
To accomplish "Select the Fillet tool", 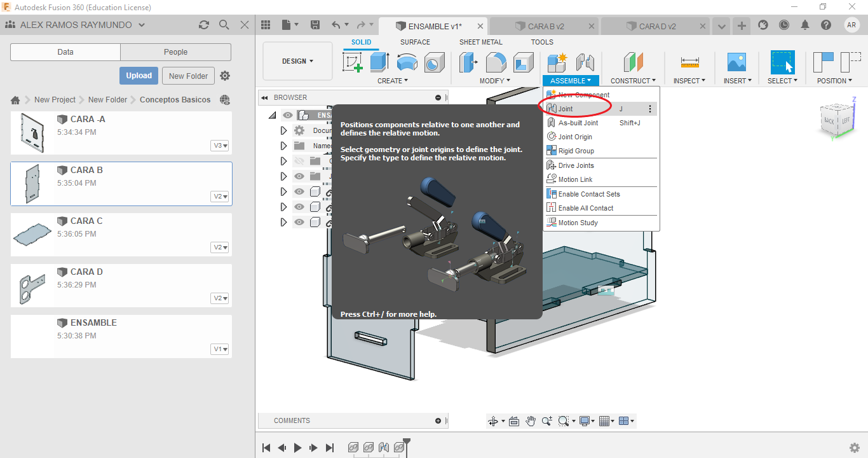I will click(x=496, y=62).
